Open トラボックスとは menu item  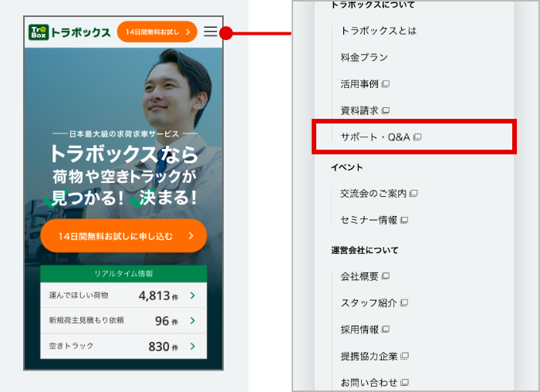coord(379,31)
